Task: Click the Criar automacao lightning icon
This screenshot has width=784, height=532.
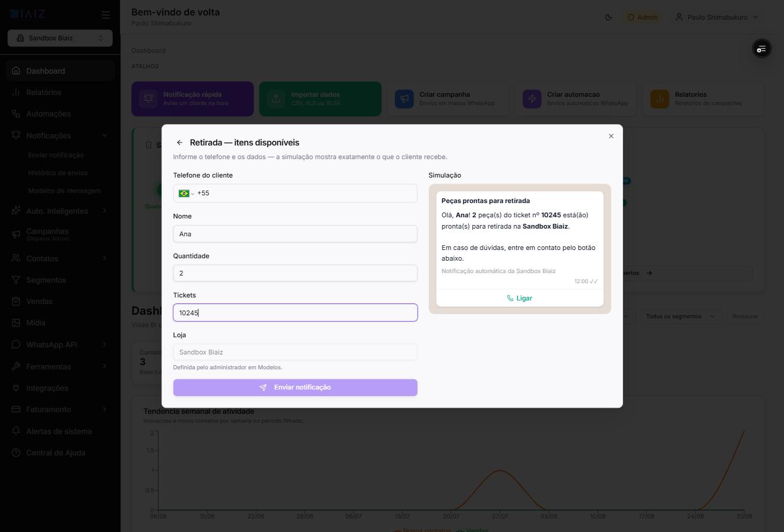Action: point(532,99)
